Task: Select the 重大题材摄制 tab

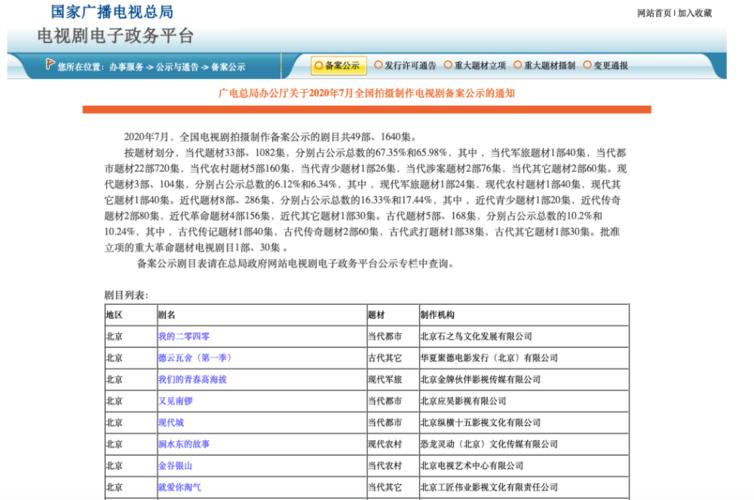Action: point(544,65)
